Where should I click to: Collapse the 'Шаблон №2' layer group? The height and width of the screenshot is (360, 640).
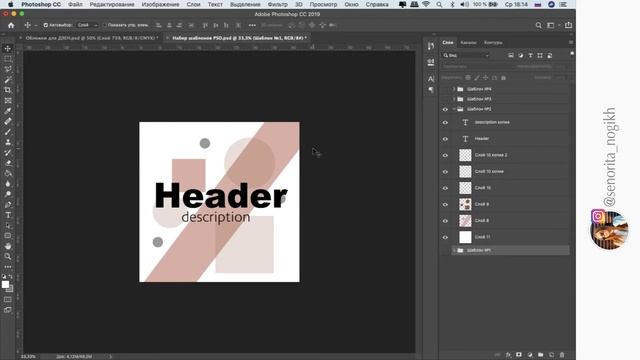pos(454,109)
